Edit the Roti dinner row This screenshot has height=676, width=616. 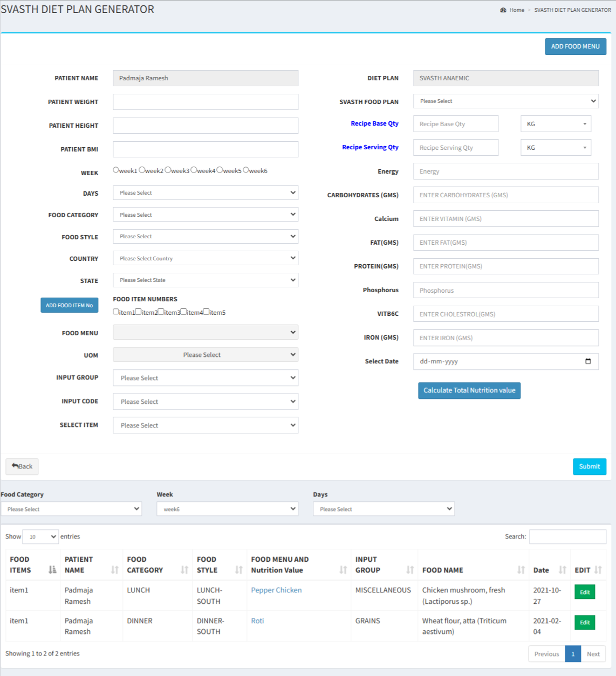coord(585,622)
